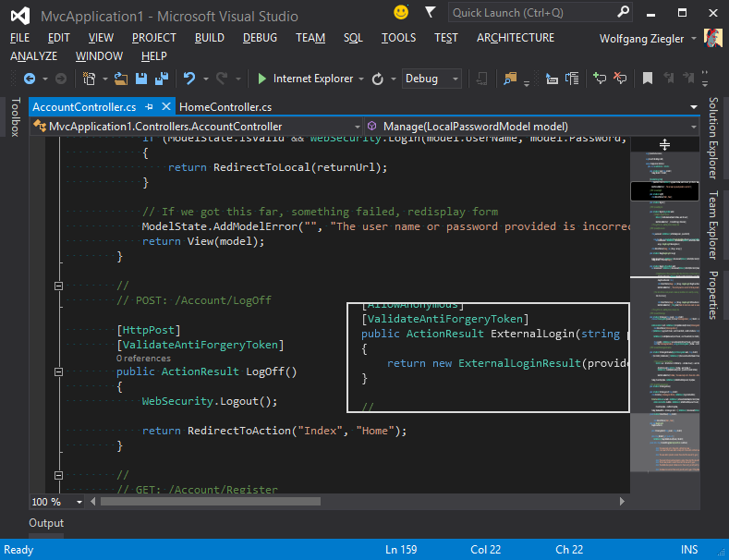
Task: Open the account name dropdown arrow
Action: (x=693, y=38)
